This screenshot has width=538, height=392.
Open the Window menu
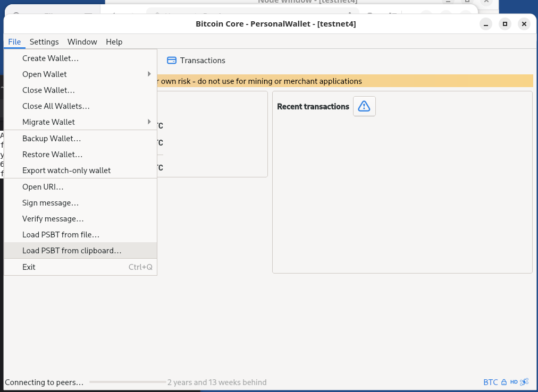pyautogui.click(x=82, y=42)
